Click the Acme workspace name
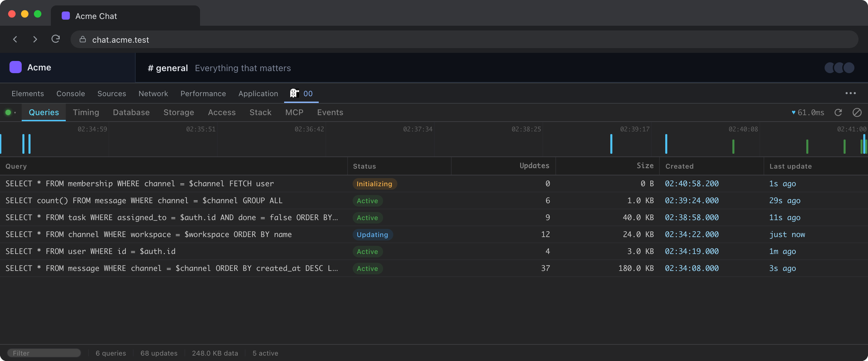The width and height of the screenshot is (868, 361). pyautogui.click(x=39, y=67)
